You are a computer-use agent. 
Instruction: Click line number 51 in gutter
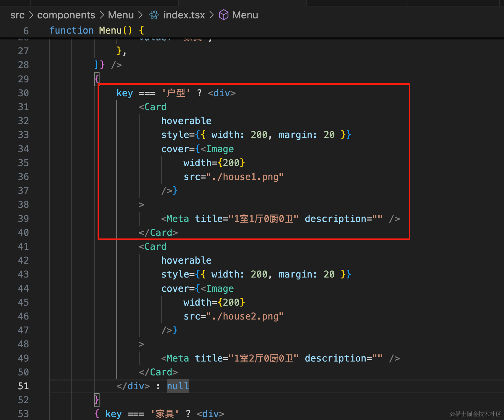pos(23,386)
